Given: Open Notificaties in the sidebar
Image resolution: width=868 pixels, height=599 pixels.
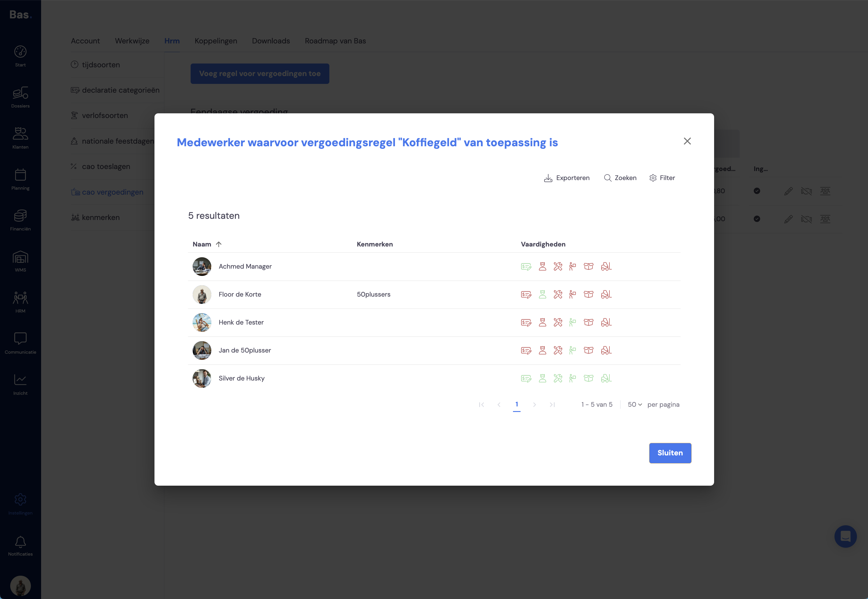Looking at the screenshot, I should [x=20, y=546].
